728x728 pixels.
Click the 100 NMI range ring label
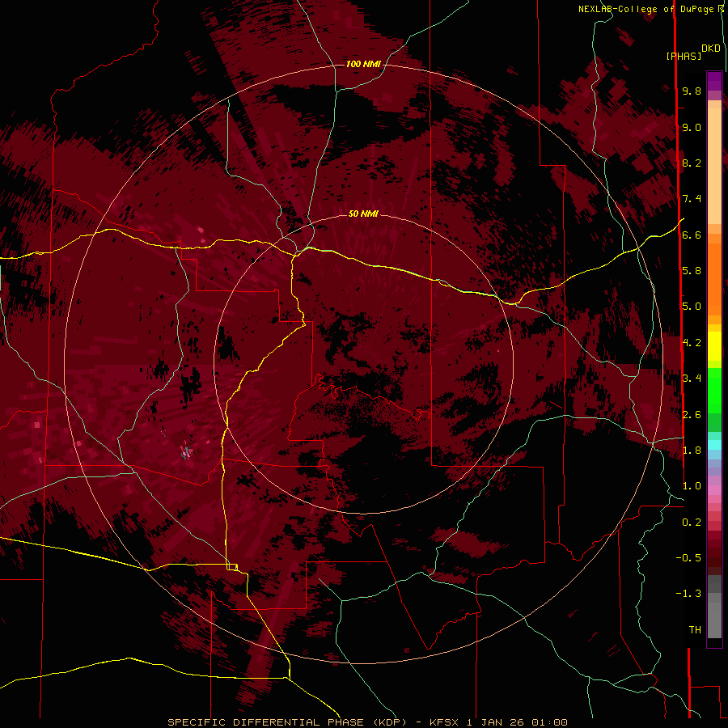[363, 64]
